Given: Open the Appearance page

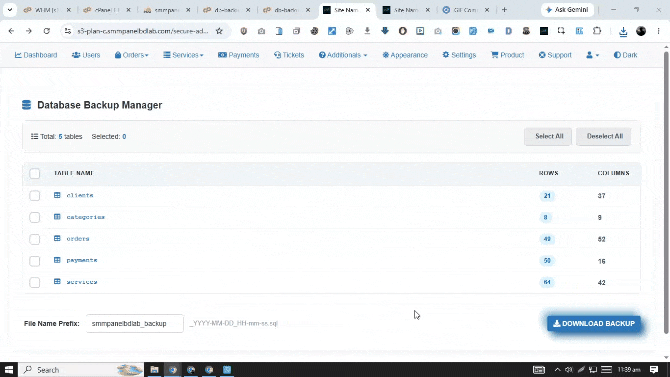Looking at the screenshot, I should click(405, 55).
